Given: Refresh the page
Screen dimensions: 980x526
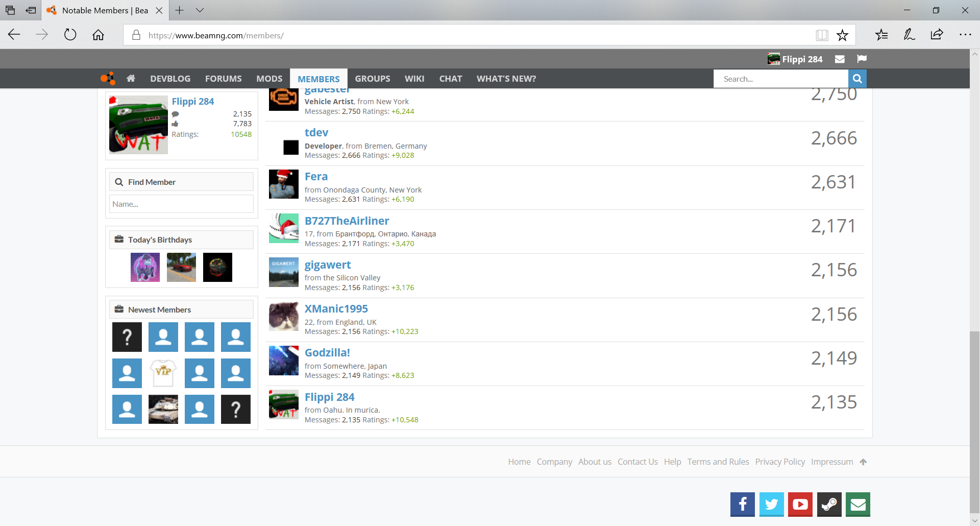Looking at the screenshot, I should click(70, 35).
